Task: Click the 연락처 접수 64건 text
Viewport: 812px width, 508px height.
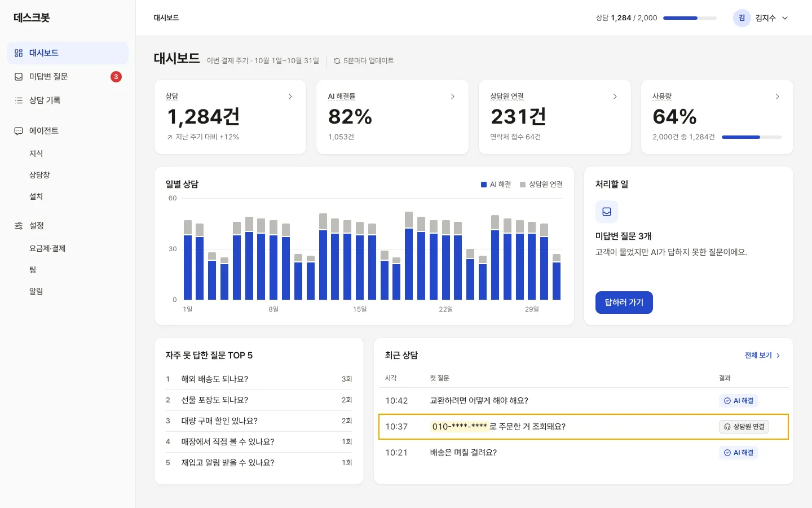Action: [515, 137]
